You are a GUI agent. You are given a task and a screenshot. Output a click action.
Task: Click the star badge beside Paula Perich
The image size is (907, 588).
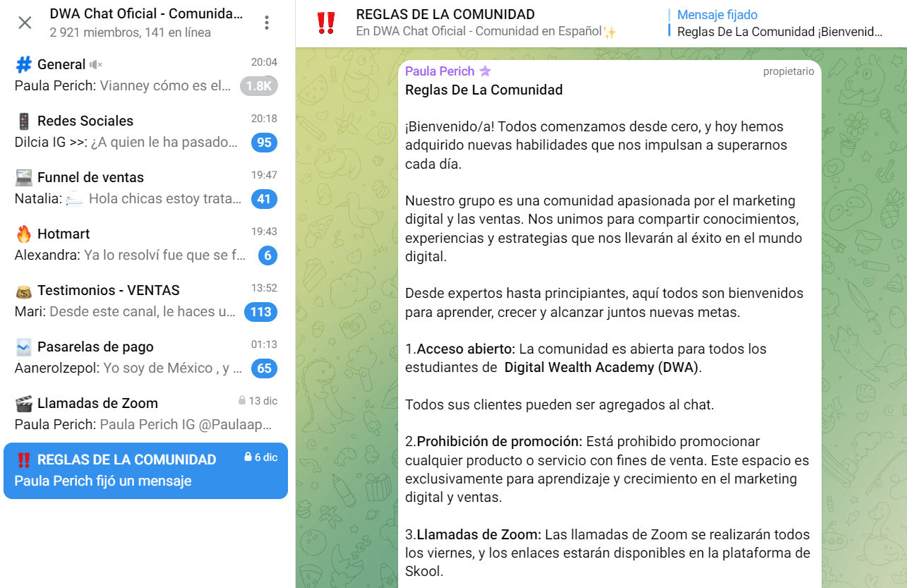point(485,71)
